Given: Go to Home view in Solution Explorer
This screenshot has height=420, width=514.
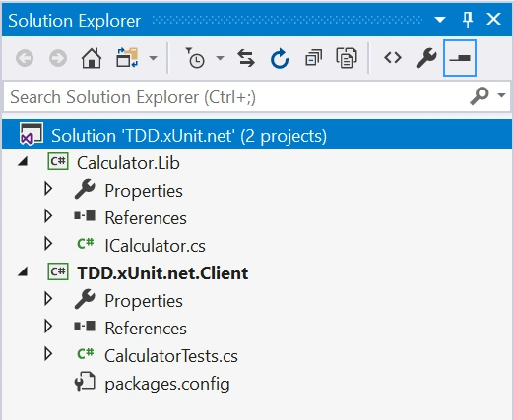Looking at the screenshot, I should point(92,58).
